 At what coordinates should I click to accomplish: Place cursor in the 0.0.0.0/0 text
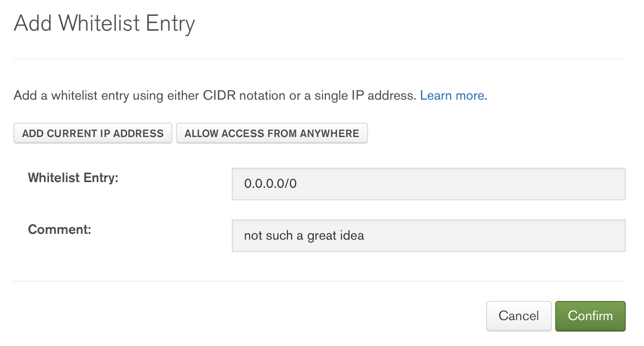coord(270,184)
